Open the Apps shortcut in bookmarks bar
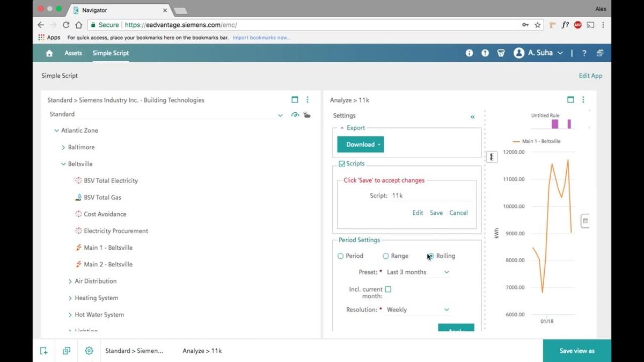The width and height of the screenshot is (644, 362). coord(49,38)
